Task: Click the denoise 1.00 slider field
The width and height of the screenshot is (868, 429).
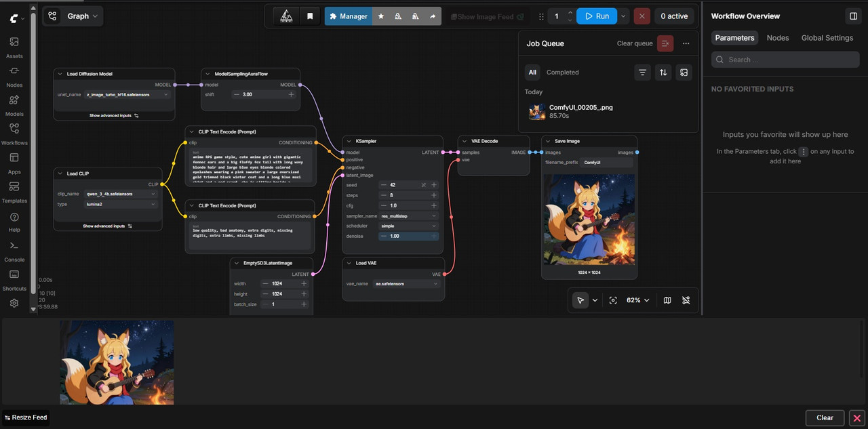Action: [x=409, y=236]
